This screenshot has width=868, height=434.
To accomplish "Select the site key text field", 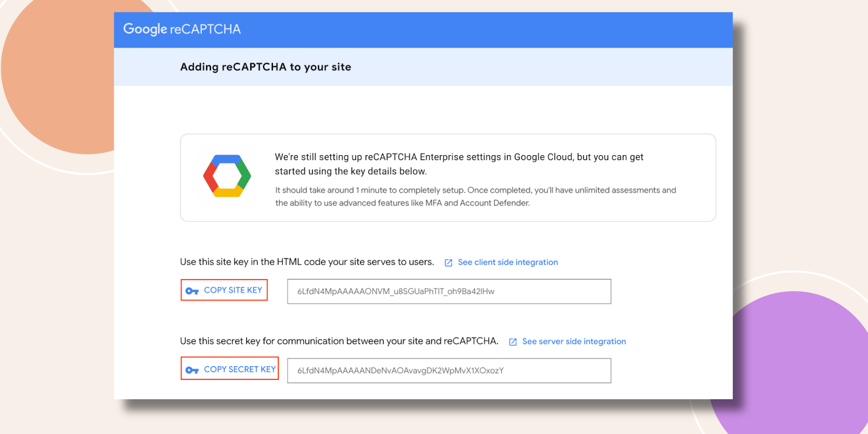I will tap(449, 291).
